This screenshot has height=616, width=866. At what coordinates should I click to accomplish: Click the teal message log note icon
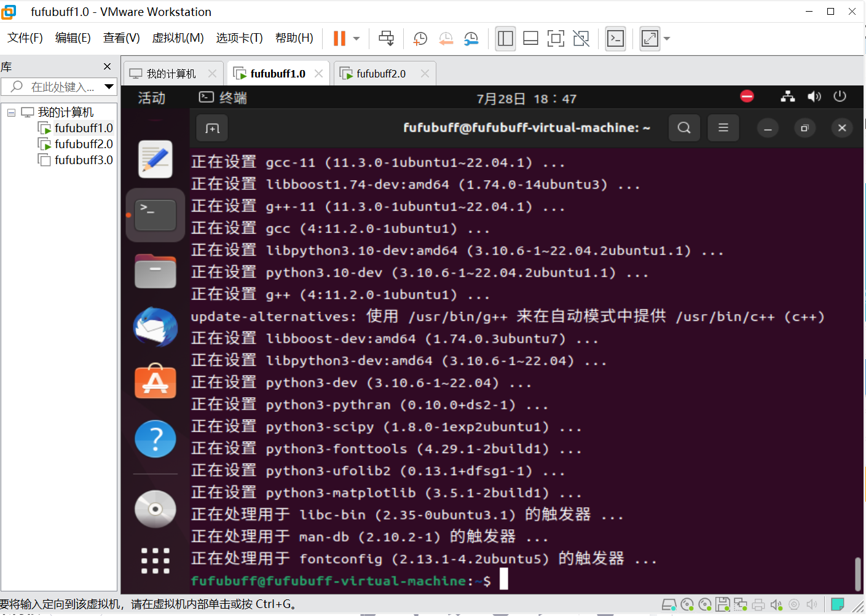pos(837,604)
